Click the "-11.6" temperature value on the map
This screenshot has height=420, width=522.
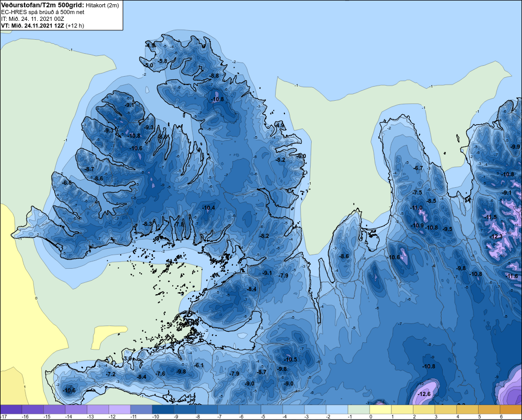512,276
